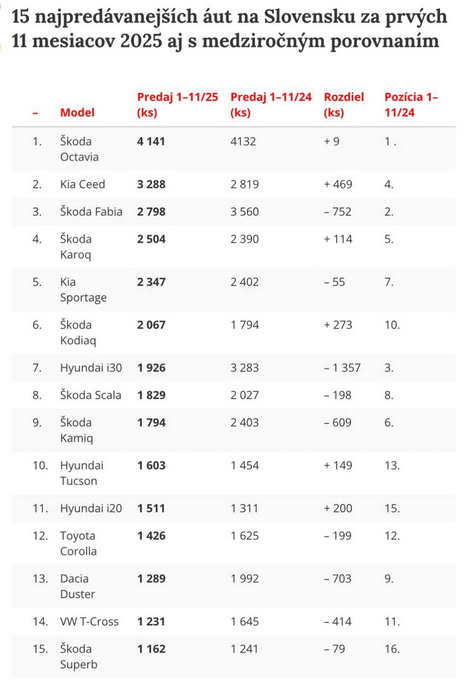Select the Škoda Fabia model name
The image size is (476, 700).
tap(91, 212)
